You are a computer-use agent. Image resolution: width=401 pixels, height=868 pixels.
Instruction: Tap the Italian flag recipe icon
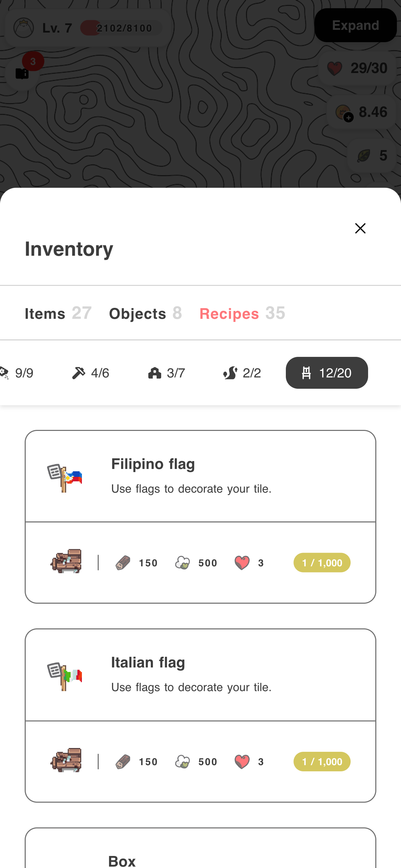point(65,676)
